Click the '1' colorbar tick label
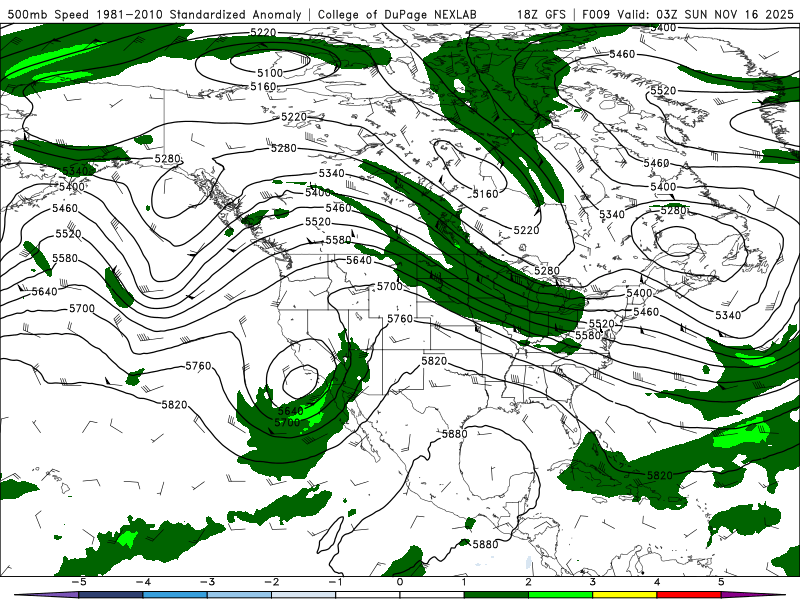This screenshot has width=800, height=600. (464, 582)
